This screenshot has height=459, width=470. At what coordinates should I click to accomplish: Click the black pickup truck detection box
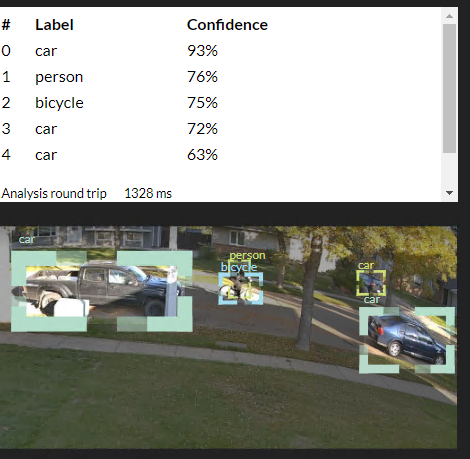[102, 291]
